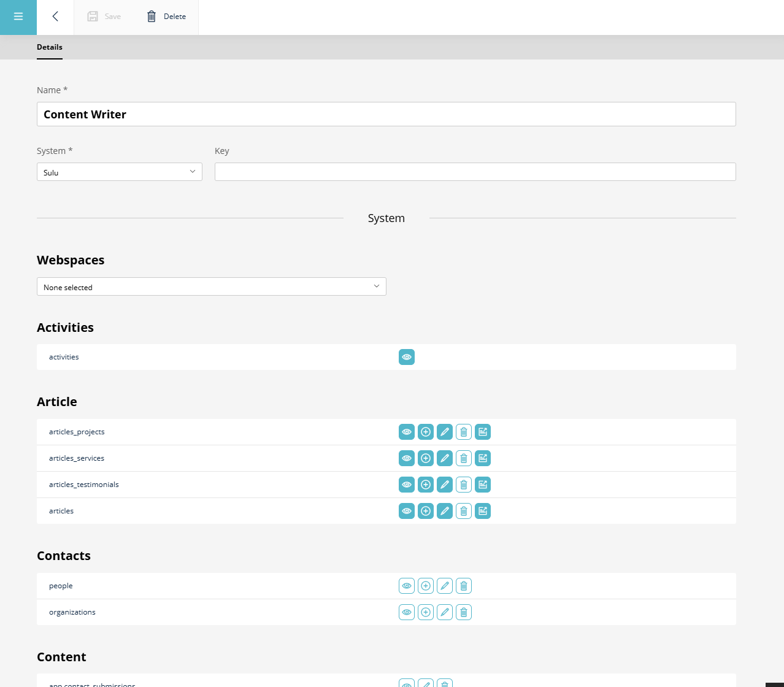The height and width of the screenshot is (687, 784).
Task: Enable edit permission for people
Action: 445,586
